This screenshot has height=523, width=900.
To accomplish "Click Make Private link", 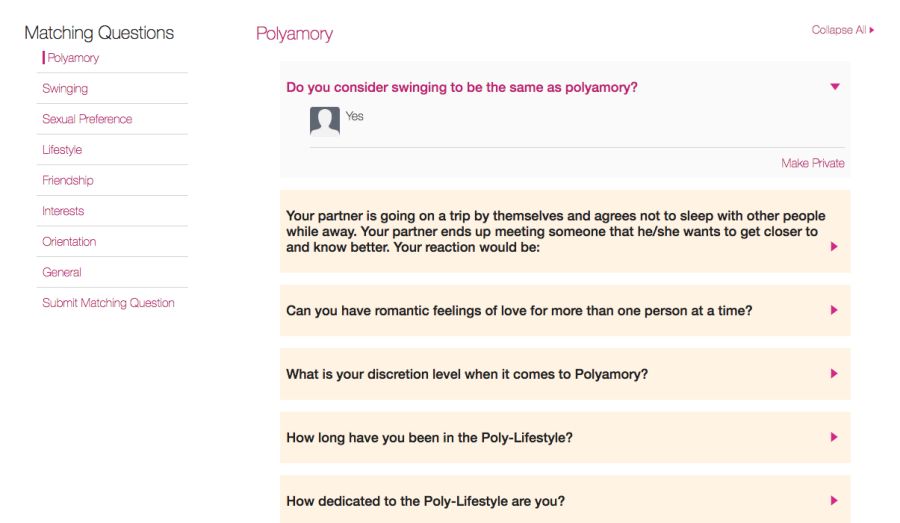I will click(x=812, y=163).
